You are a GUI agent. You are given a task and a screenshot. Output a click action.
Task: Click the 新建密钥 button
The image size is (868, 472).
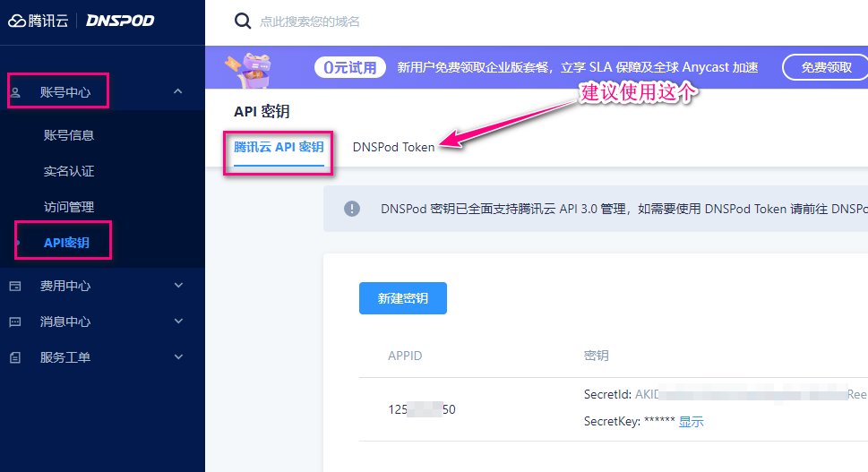[x=403, y=298]
